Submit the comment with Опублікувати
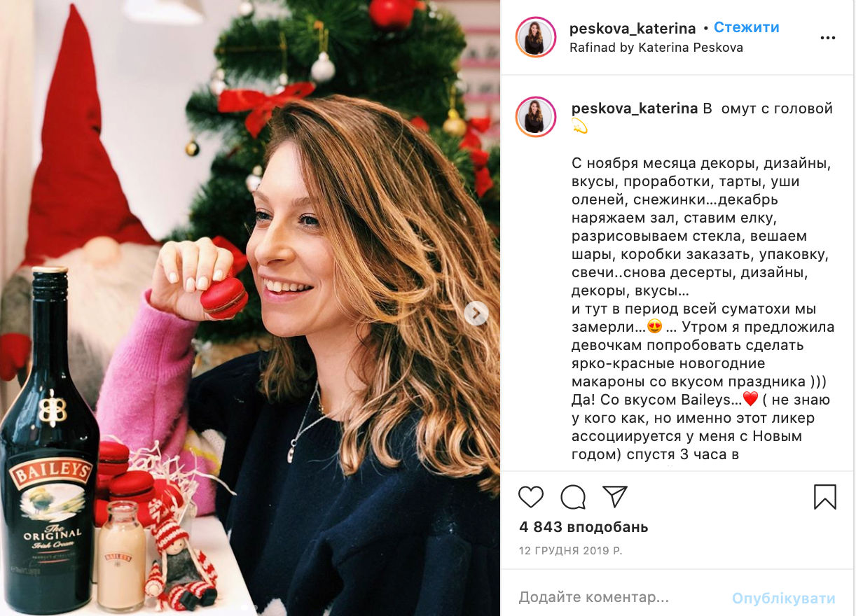This screenshot has height=616, width=856. (784, 598)
